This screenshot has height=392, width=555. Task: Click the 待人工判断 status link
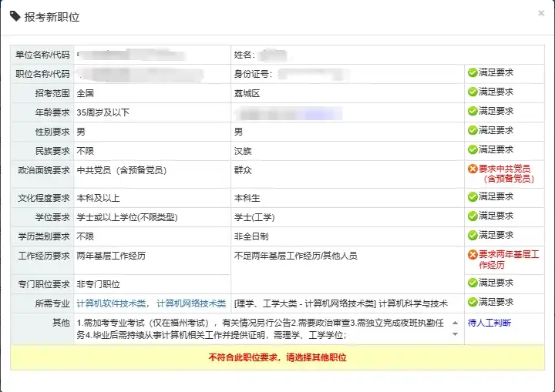point(489,323)
